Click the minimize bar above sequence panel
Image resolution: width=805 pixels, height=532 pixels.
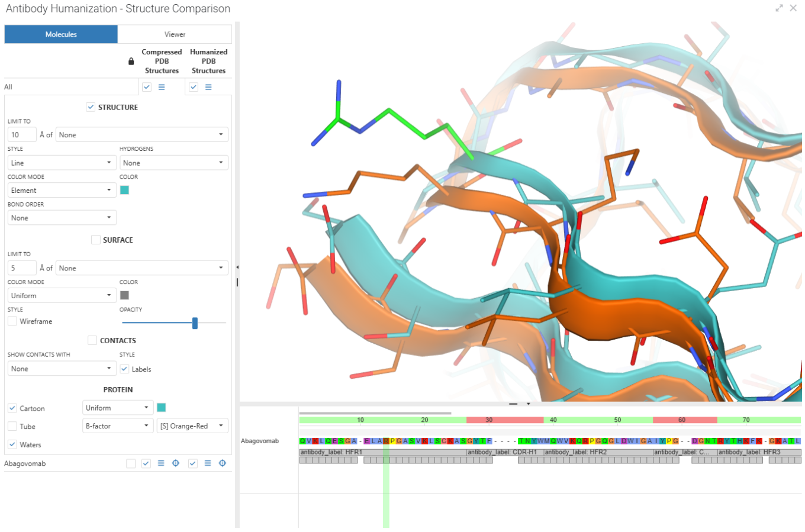coord(513,404)
